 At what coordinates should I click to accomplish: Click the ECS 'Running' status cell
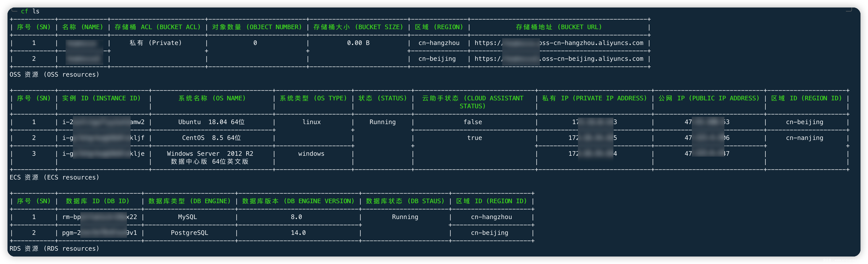click(x=383, y=122)
